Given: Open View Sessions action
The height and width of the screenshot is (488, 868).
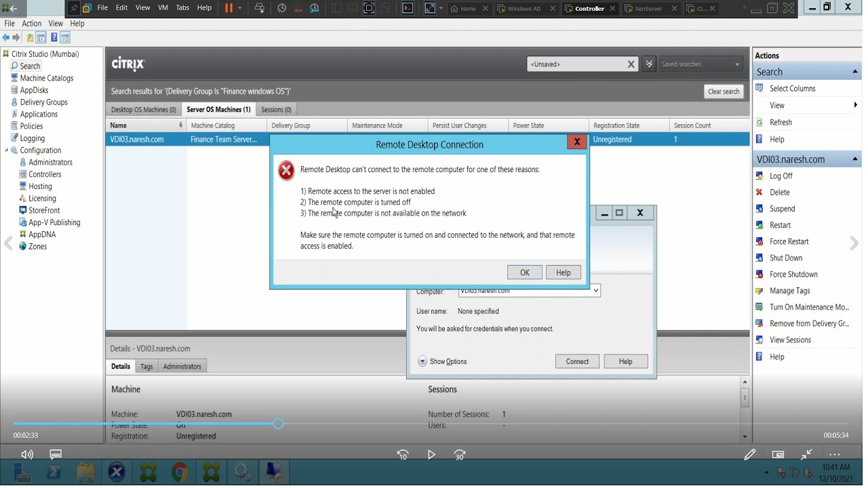Looking at the screenshot, I should coord(790,340).
